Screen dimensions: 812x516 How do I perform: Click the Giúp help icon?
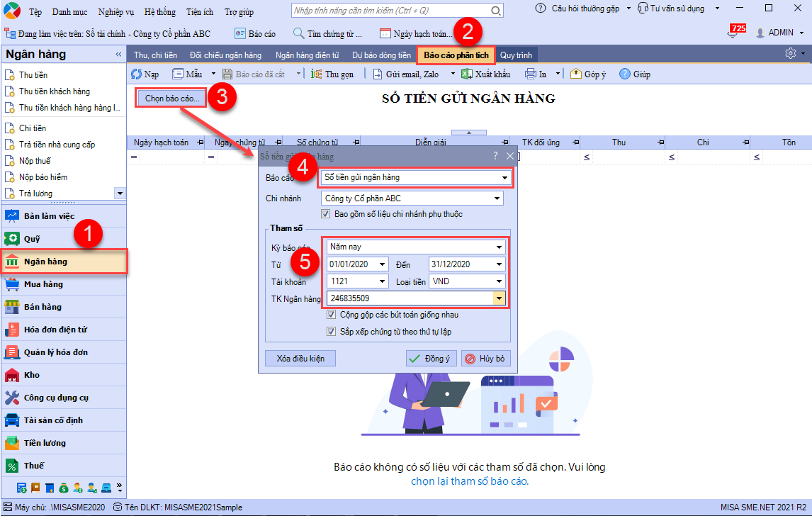click(624, 74)
